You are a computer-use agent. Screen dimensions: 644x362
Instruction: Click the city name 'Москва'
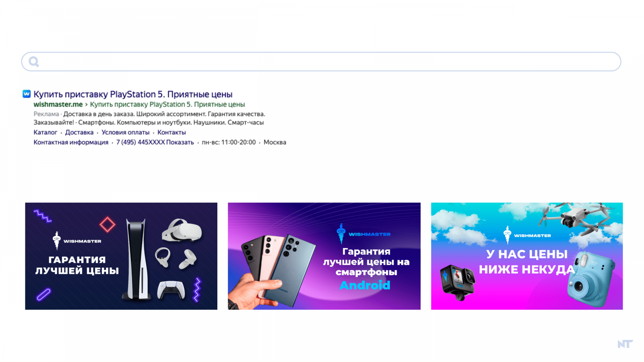coord(275,142)
